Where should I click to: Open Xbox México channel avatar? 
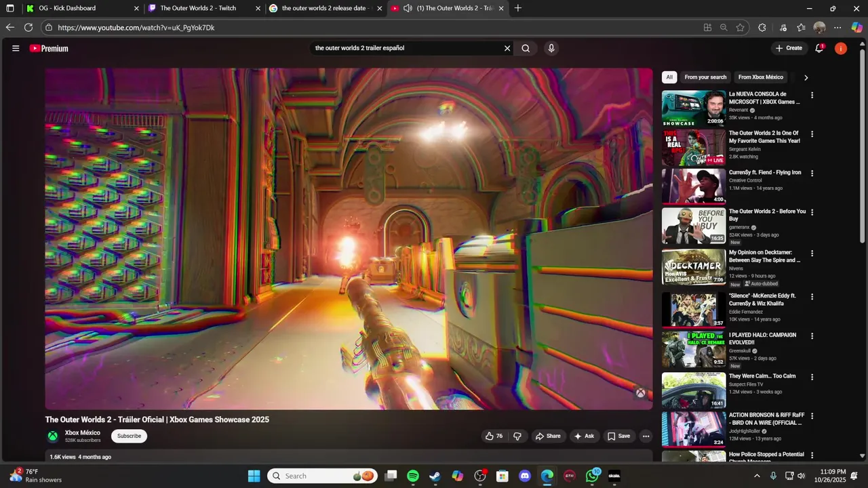(52, 436)
